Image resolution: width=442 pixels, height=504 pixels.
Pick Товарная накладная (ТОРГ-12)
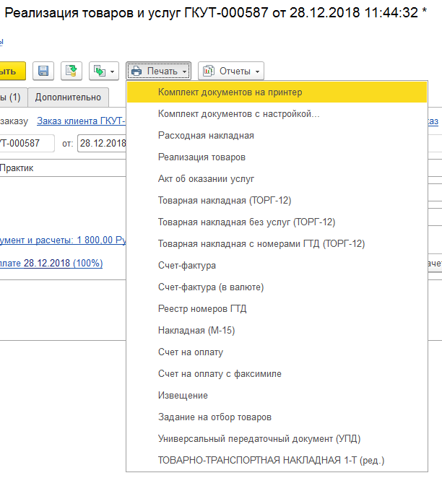coord(277,200)
